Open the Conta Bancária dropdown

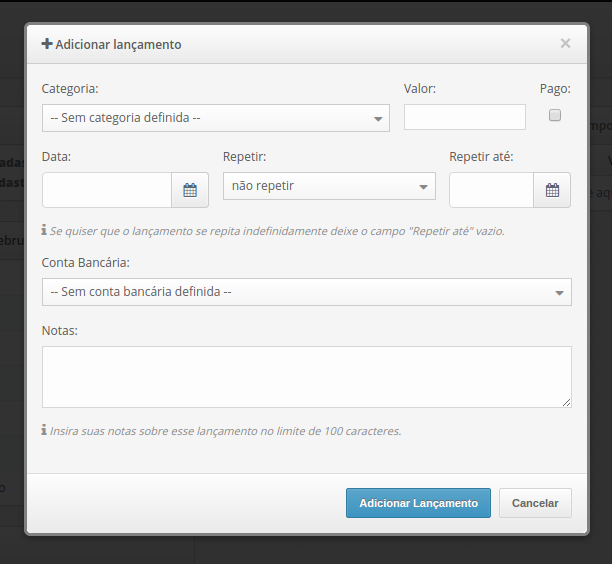coord(307,292)
